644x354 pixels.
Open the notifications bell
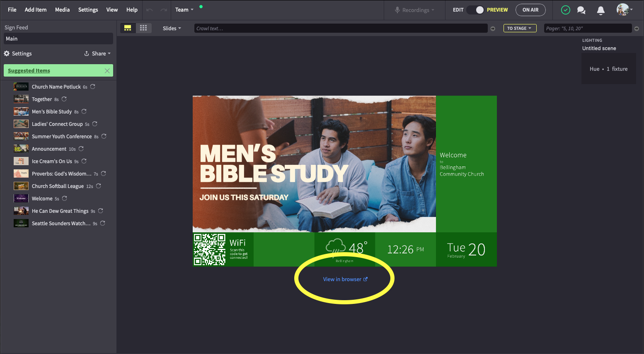click(x=600, y=10)
